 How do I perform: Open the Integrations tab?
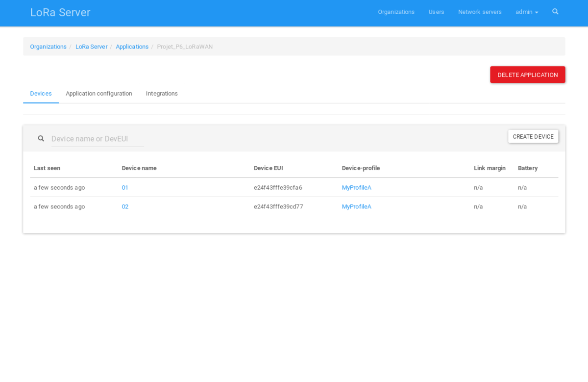pos(162,94)
